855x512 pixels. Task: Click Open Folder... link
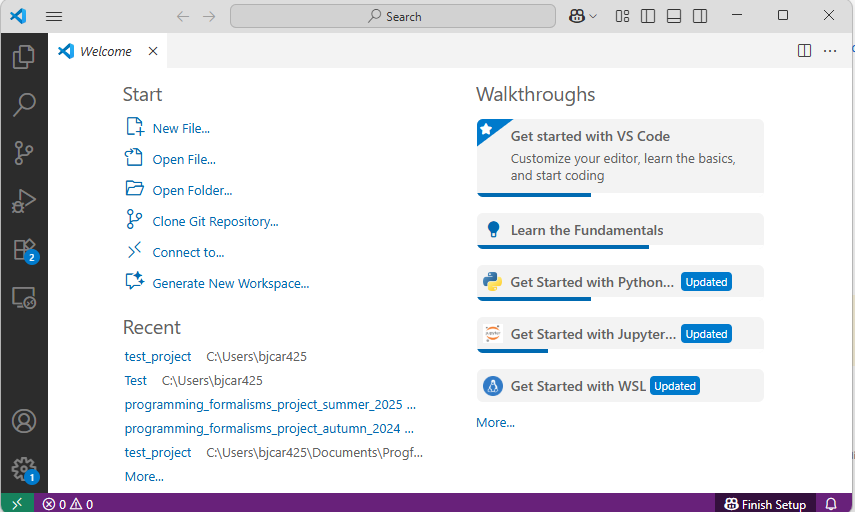192,190
